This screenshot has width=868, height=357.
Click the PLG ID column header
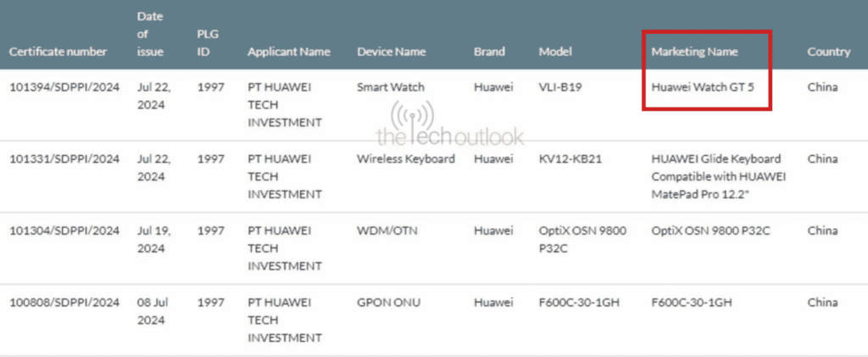[x=209, y=43]
